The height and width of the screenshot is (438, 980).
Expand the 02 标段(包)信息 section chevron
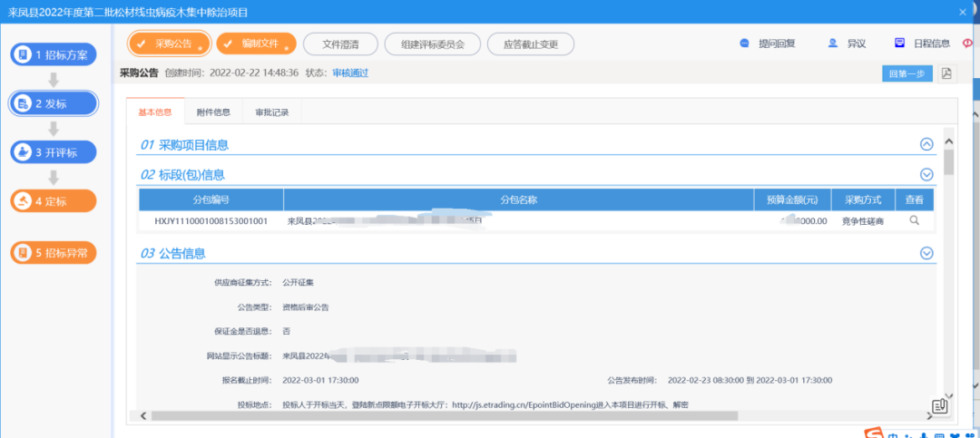[x=926, y=174]
